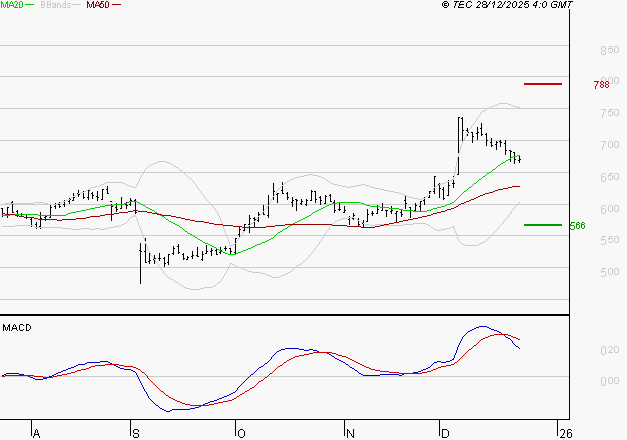Click the 500 price axis label
The height and width of the screenshot is (440, 627).
(x=610, y=272)
